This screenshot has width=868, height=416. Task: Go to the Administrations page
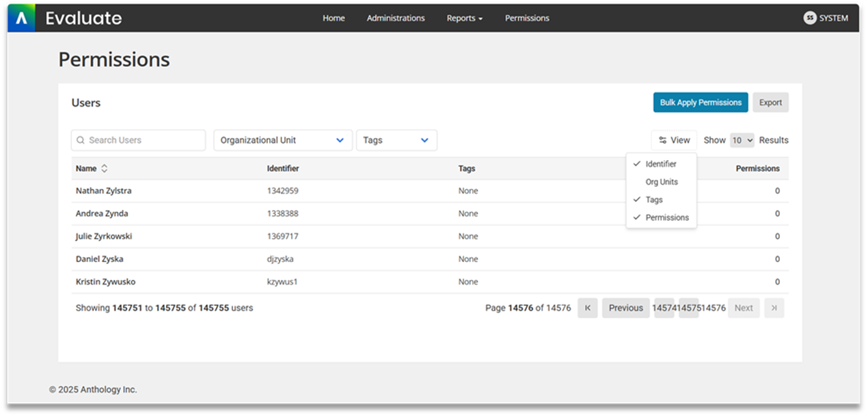pos(396,18)
